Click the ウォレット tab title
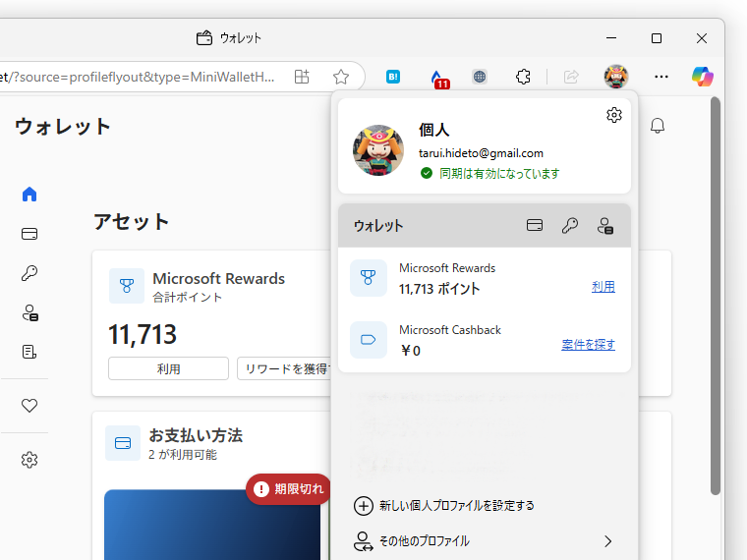This screenshot has width=747, height=560. (x=241, y=38)
